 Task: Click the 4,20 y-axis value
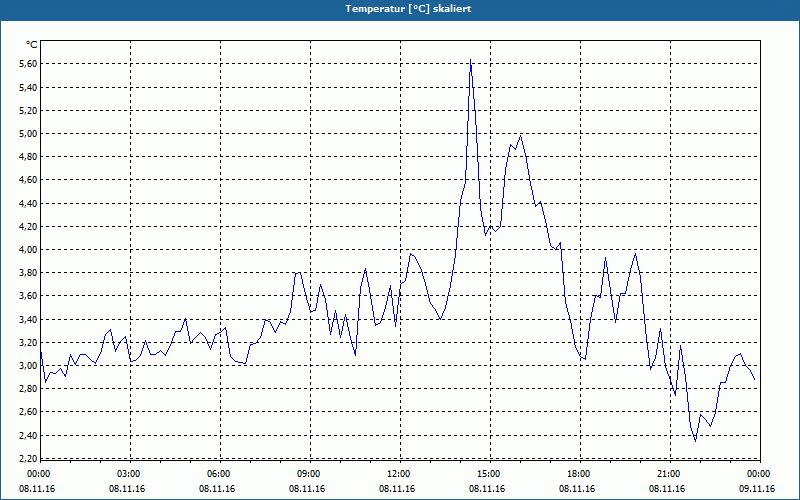28,227
